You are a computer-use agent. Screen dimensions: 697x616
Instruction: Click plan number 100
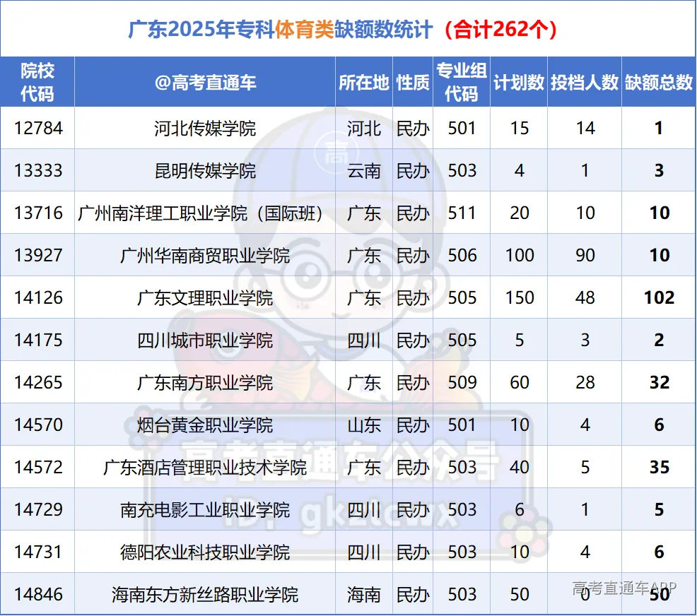click(519, 255)
